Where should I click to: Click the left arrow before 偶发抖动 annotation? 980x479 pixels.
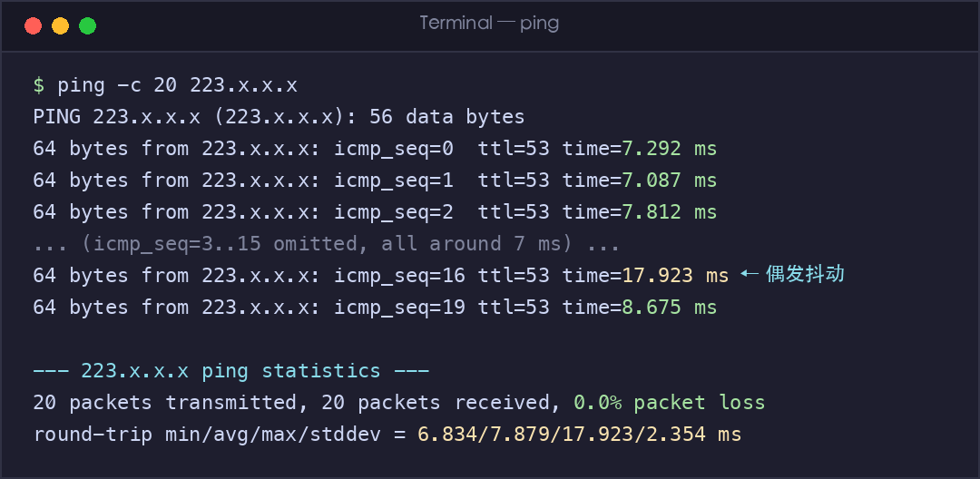pyautogui.click(x=750, y=273)
